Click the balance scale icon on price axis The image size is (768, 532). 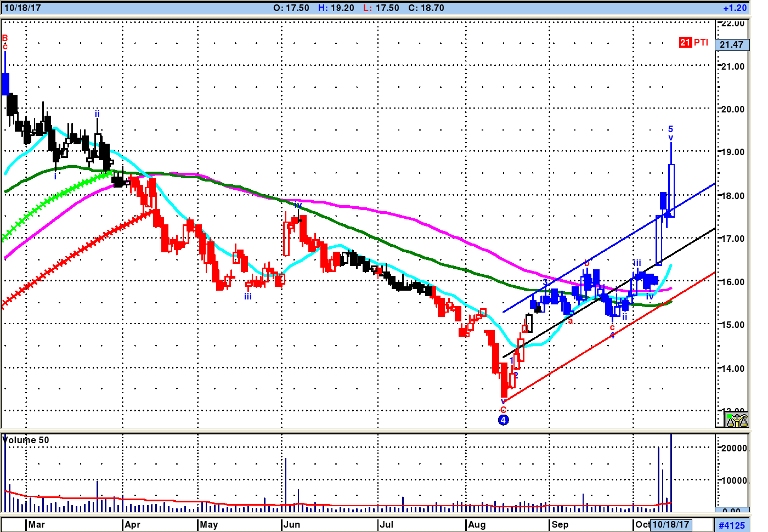(737, 420)
